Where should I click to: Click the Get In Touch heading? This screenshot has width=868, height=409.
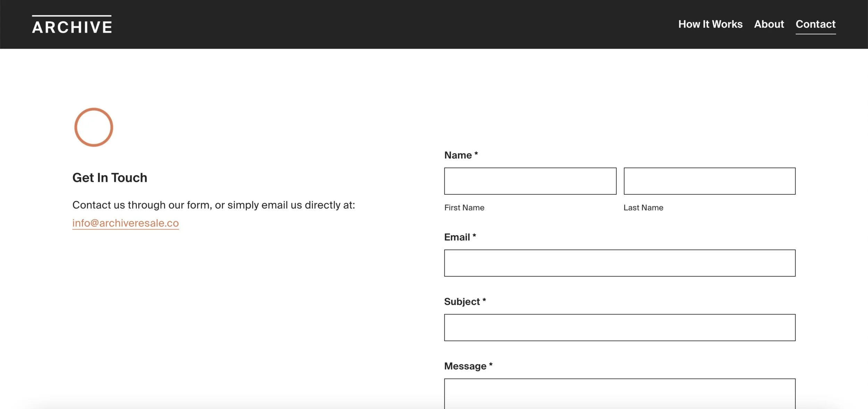coord(110,178)
